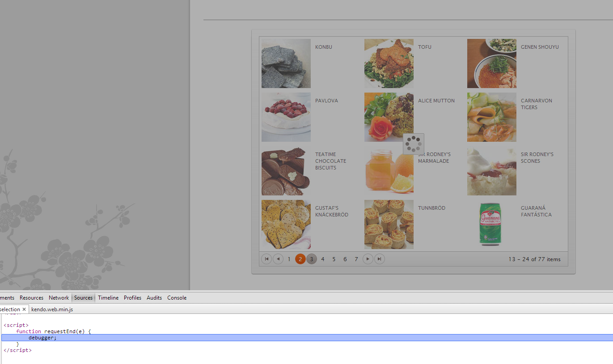Click the Konbu product image
The height and width of the screenshot is (364, 613).
(x=286, y=63)
